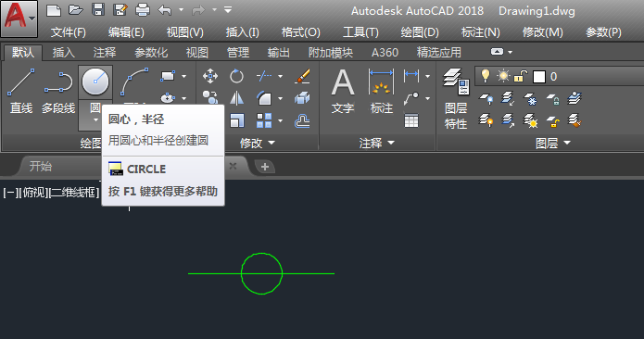The height and width of the screenshot is (339, 644).
Task: Click the Linear dimension icon
Action: [x=411, y=76]
